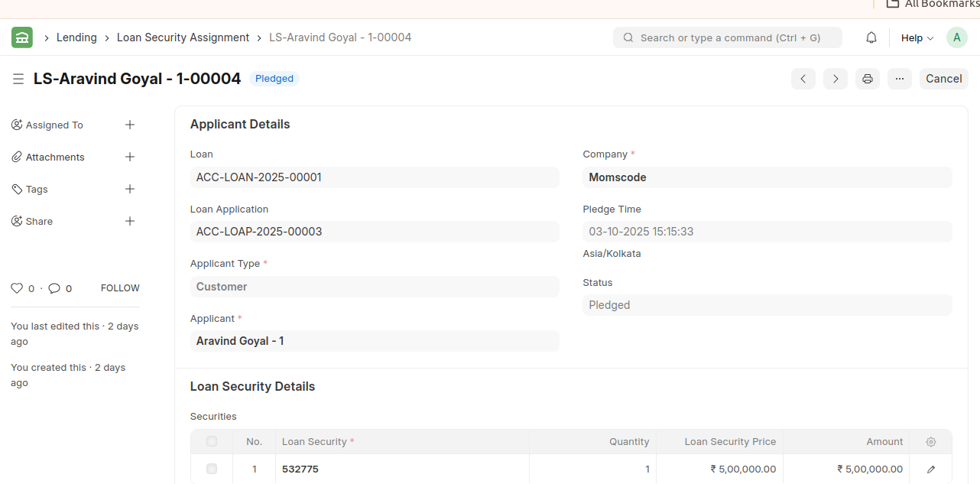
Task: Go to the previous document arrow
Action: (x=803, y=79)
